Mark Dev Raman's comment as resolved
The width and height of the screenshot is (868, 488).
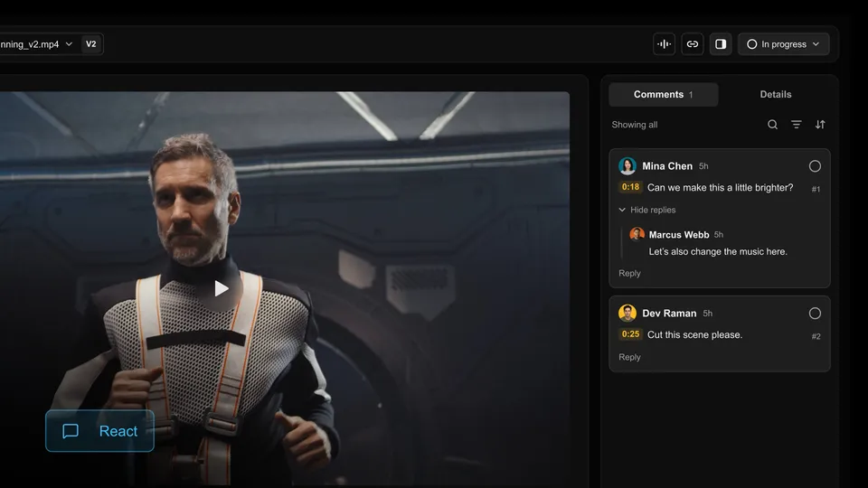(x=815, y=314)
